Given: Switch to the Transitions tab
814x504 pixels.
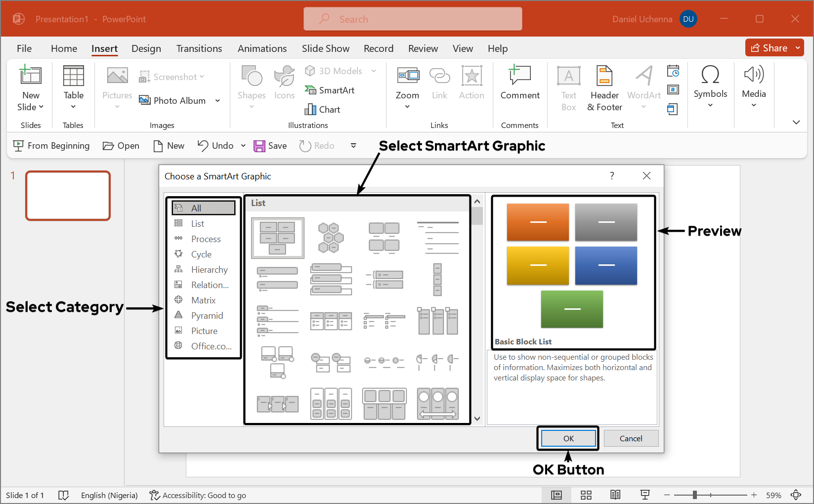Looking at the screenshot, I should click(199, 48).
